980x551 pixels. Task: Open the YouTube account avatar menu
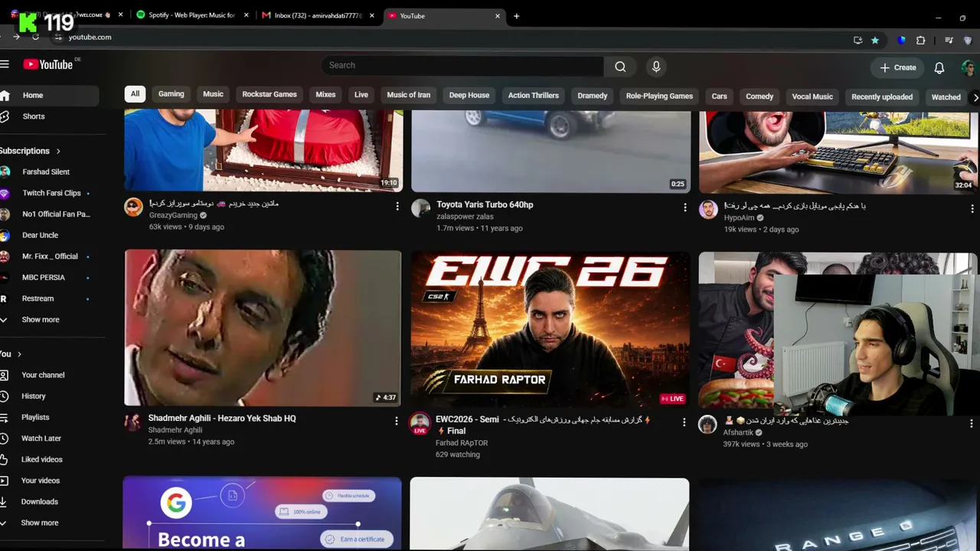point(969,67)
